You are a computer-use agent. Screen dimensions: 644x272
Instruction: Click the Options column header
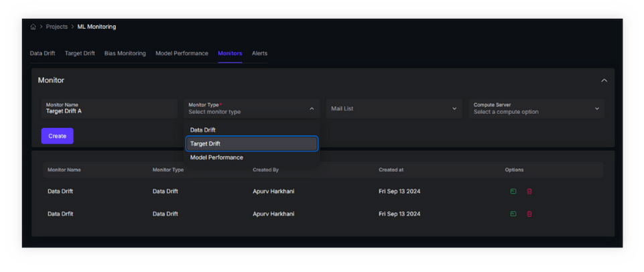[x=514, y=169]
